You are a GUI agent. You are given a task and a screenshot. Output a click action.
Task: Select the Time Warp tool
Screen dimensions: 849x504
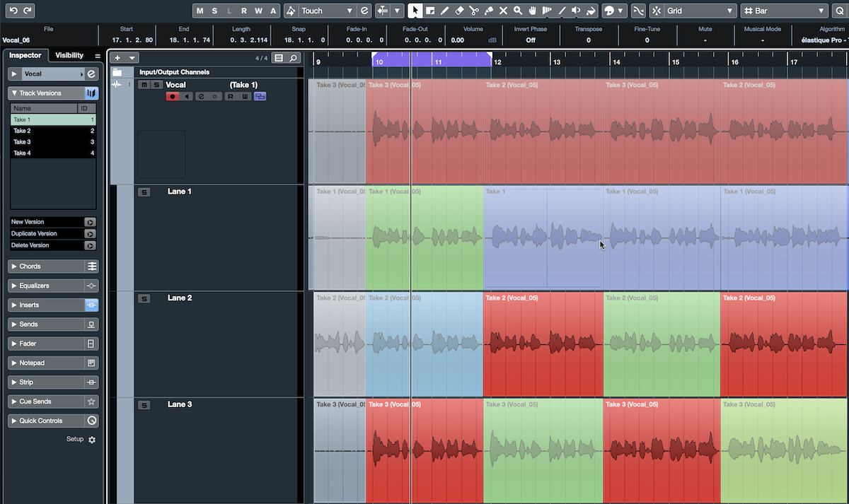547,11
